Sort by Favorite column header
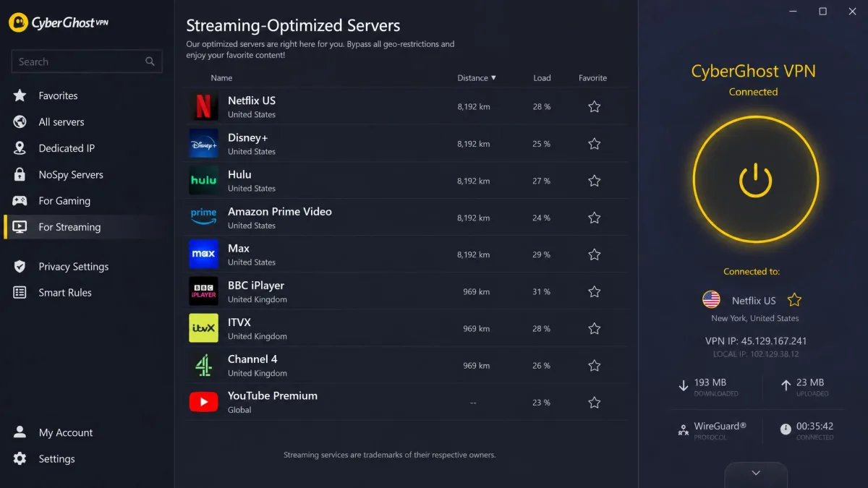 coord(592,78)
